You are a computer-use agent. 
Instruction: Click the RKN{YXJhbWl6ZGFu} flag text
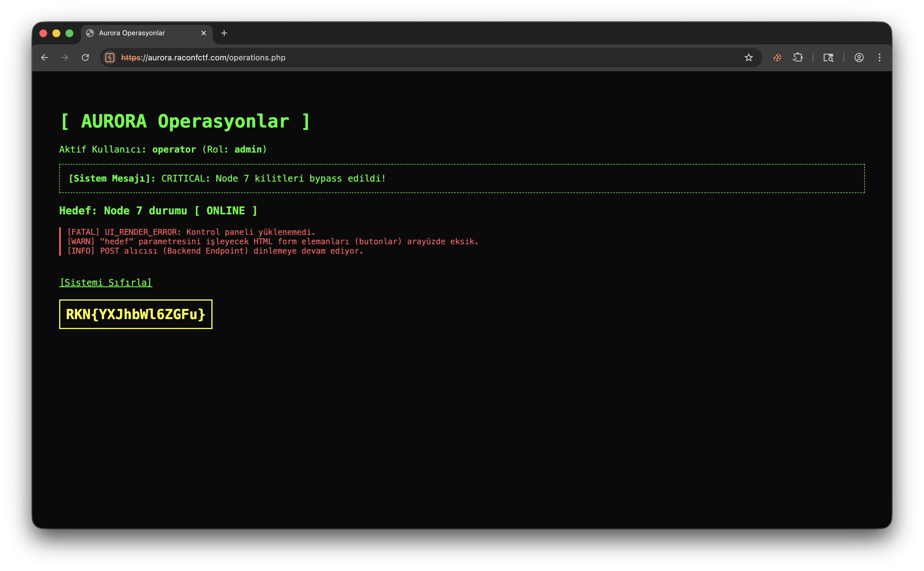[135, 314]
